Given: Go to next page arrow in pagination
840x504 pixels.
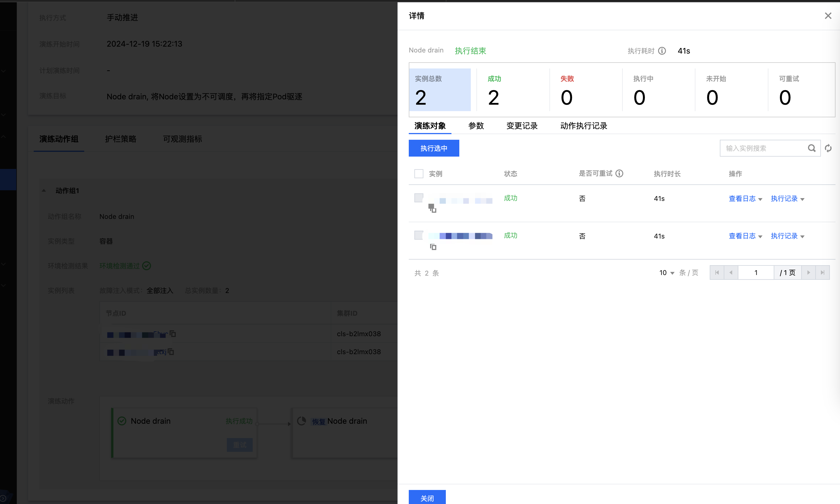Looking at the screenshot, I should (x=808, y=272).
